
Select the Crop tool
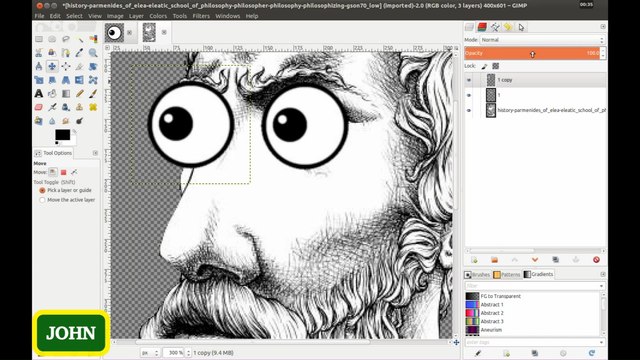pos(80,66)
